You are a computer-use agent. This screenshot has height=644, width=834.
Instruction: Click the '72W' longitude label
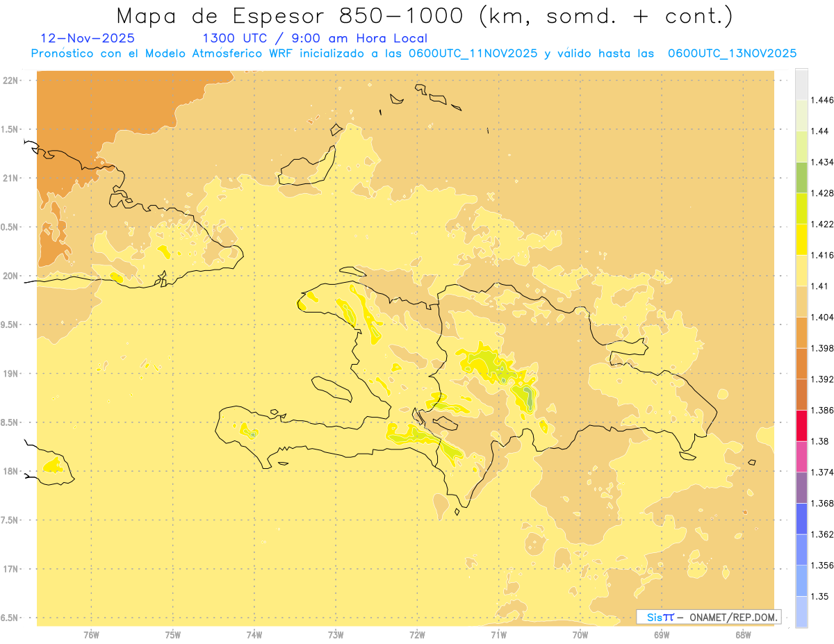pyautogui.click(x=418, y=634)
